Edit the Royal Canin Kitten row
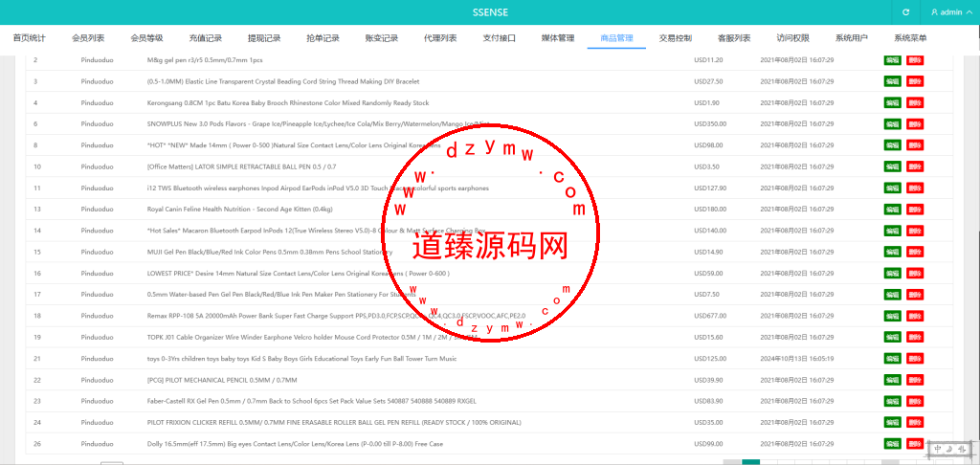980x465 pixels. coord(893,210)
